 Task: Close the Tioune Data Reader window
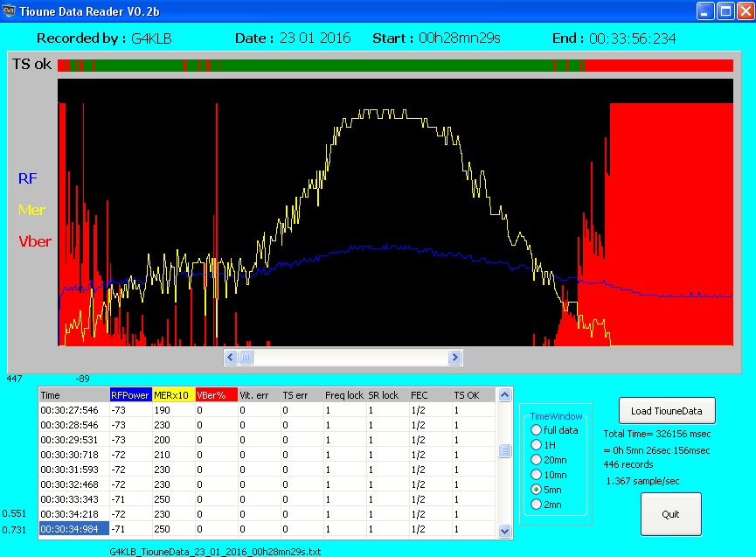746,11
